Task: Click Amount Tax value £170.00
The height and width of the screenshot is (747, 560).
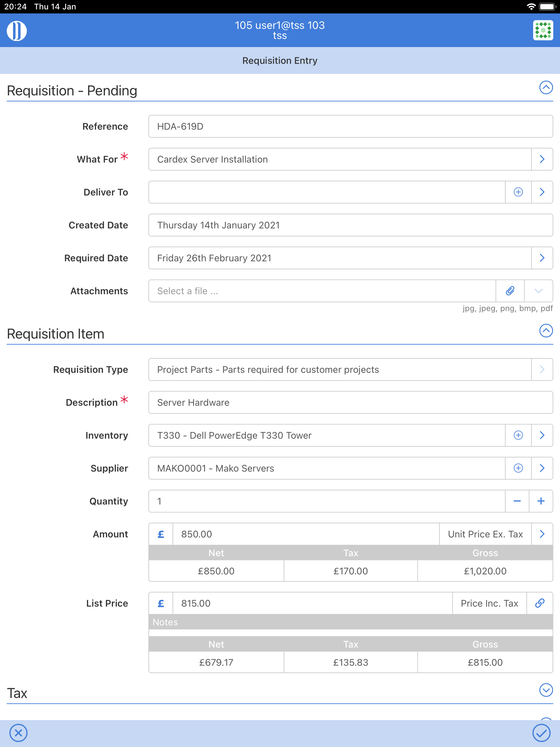Action: click(351, 571)
